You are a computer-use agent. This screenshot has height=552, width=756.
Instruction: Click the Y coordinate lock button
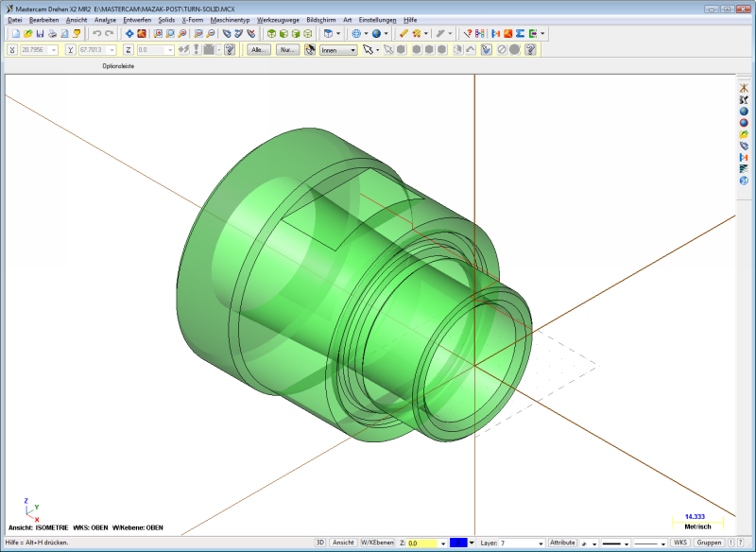pyautogui.click(x=71, y=50)
